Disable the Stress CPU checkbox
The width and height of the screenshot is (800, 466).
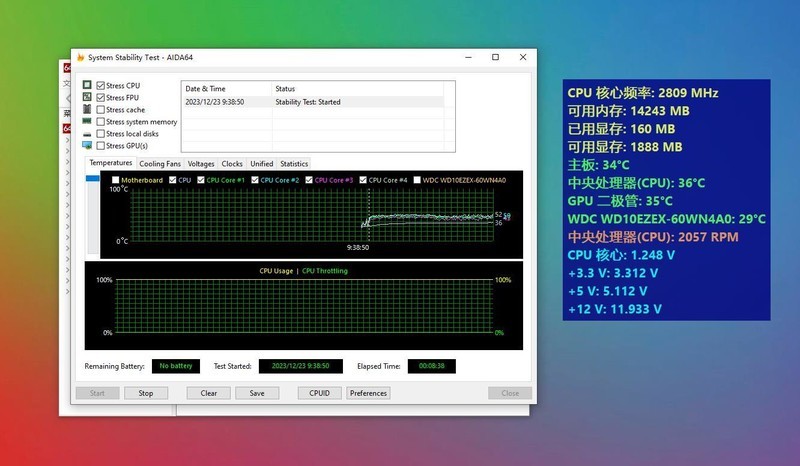[x=101, y=85]
